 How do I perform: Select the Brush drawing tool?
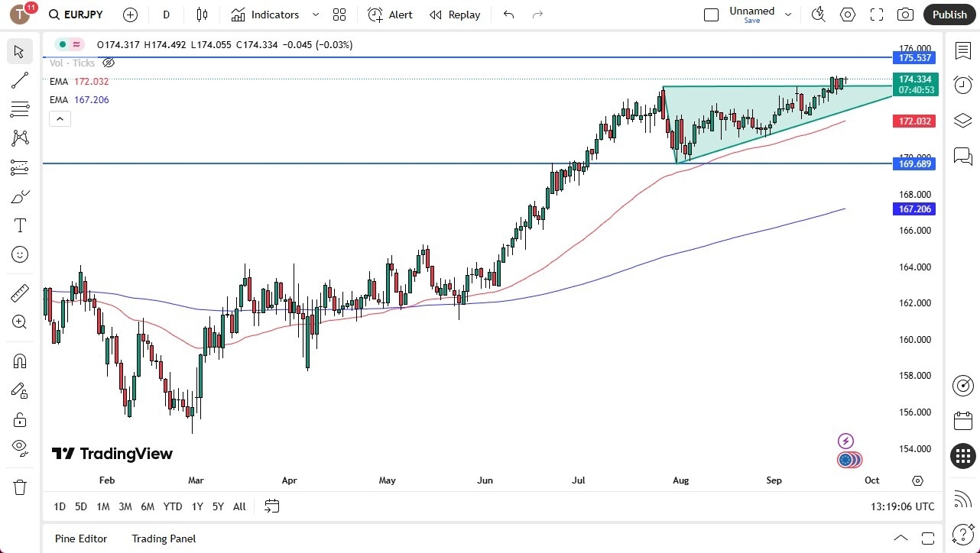(x=20, y=196)
